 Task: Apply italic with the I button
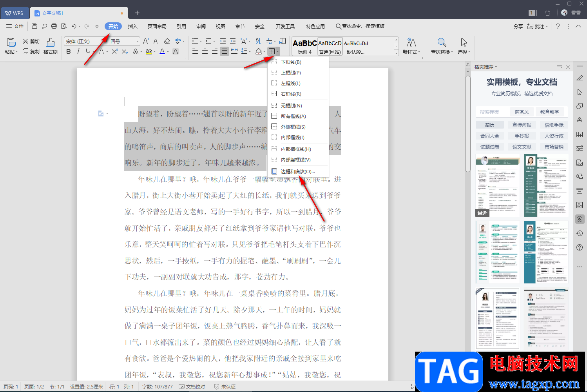[78, 51]
